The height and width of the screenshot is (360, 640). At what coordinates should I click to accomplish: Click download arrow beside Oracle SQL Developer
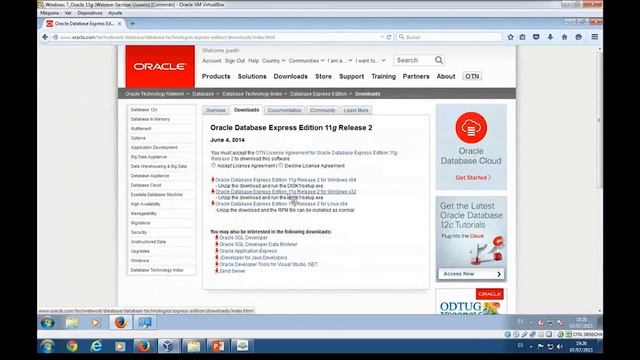[217, 238]
